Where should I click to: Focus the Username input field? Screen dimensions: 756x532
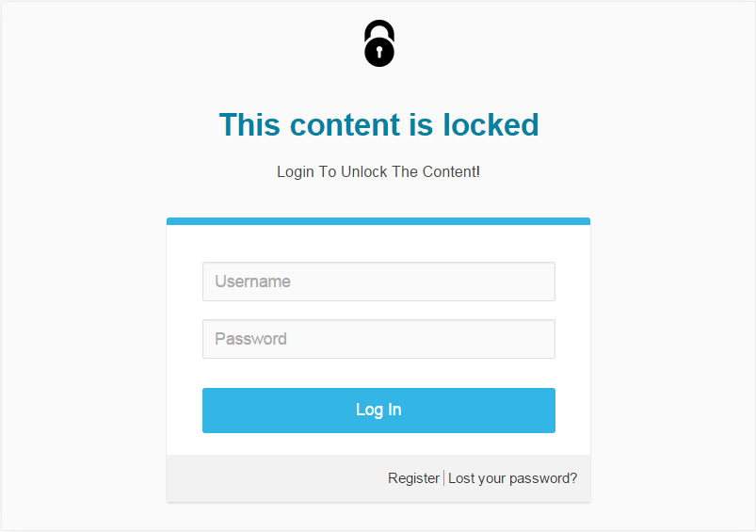click(x=378, y=282)
